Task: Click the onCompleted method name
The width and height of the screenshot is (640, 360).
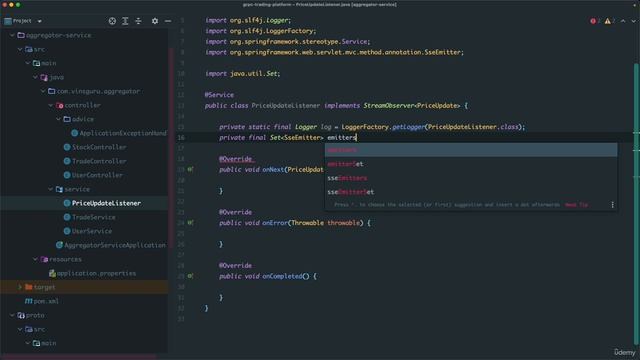Action: tap(282, 276)
